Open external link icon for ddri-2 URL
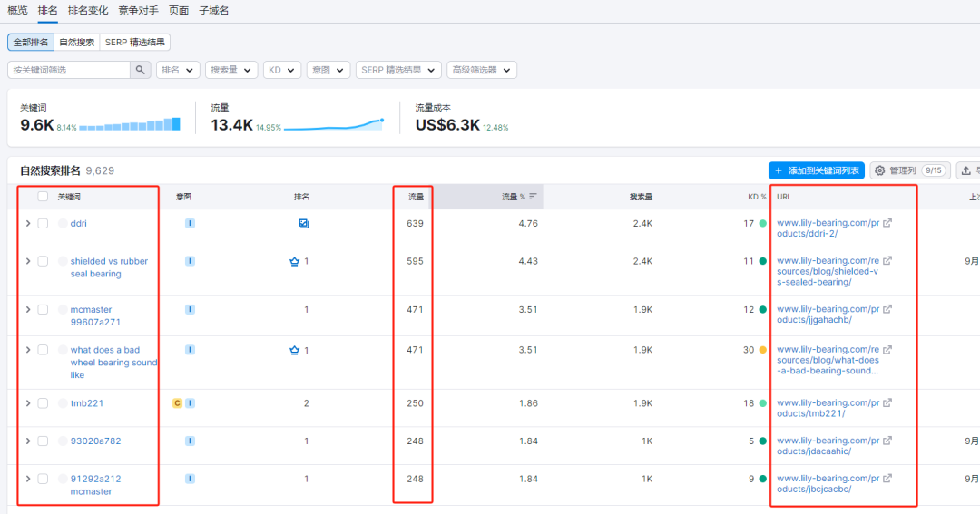Viewport: 980px width, 514px height. 887,223
